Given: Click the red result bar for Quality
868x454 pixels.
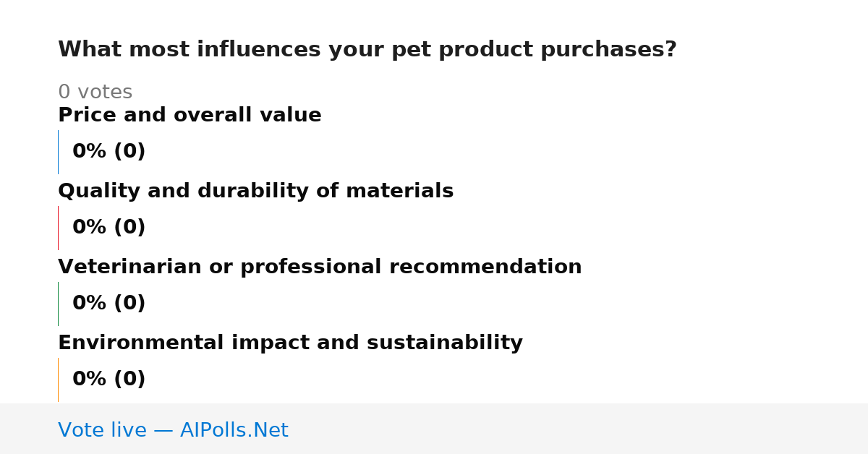Looking at the screenshot, I should pos(58,228).
